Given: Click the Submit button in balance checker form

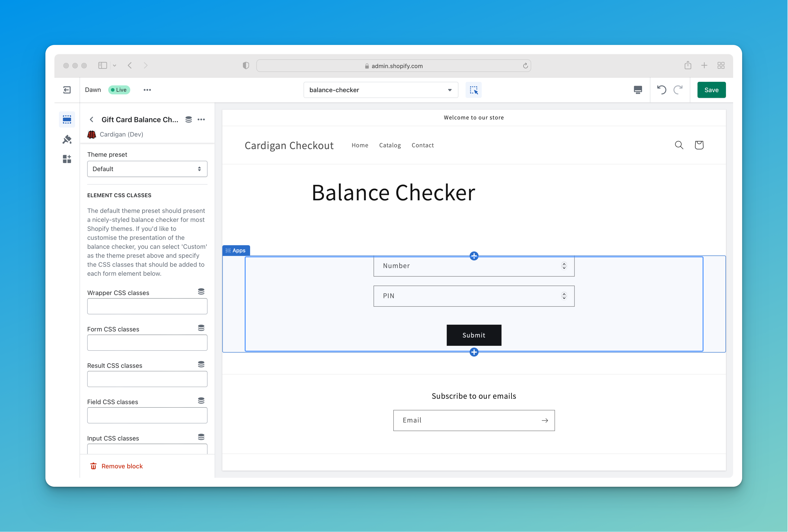Looking at the screenshot, I should 474,335.
